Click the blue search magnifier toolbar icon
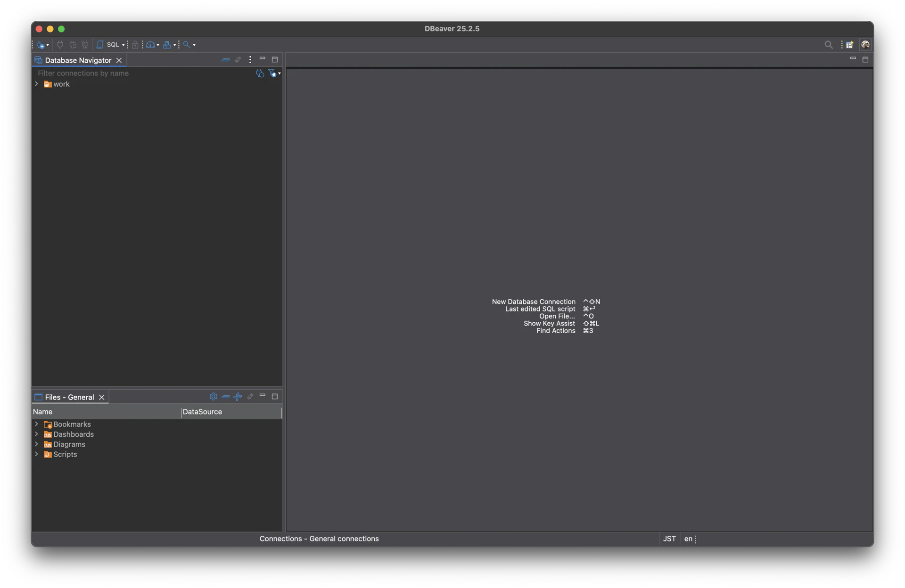 187,45
